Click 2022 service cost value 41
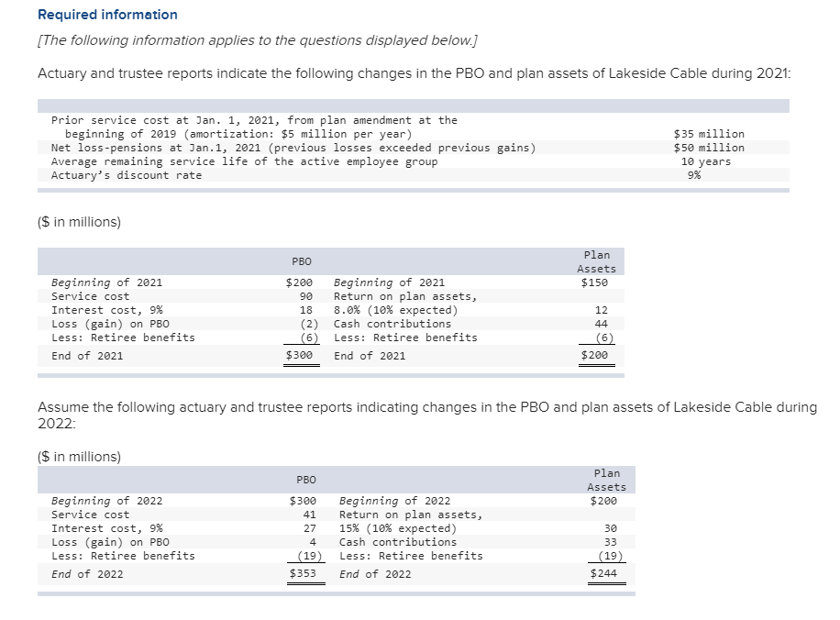The image size is (840, 620). pyautogui.click(x=309, y=515)
